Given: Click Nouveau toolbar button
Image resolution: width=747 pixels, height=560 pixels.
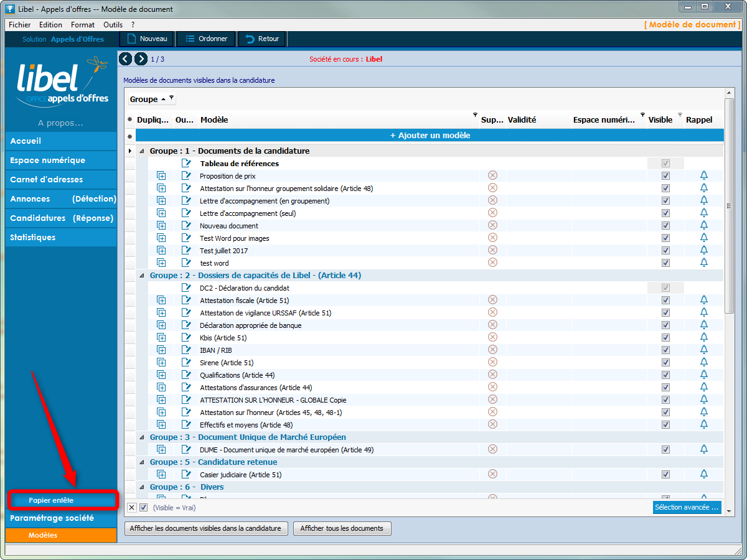Looking at the screenshot, I should [x=147, y=39].
